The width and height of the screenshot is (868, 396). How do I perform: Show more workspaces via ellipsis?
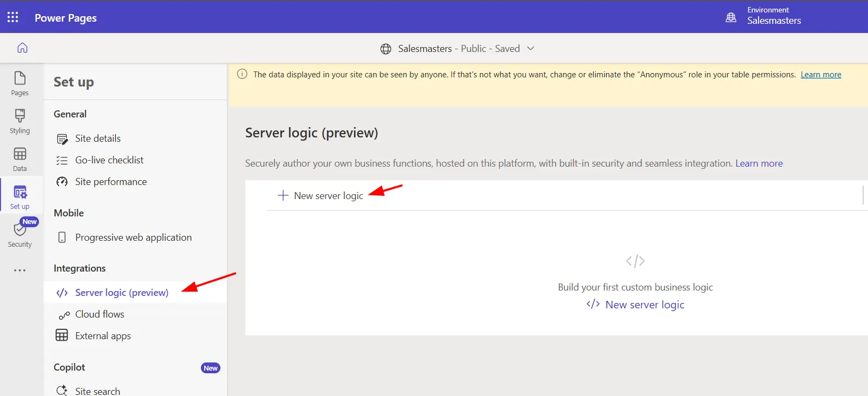20,270
